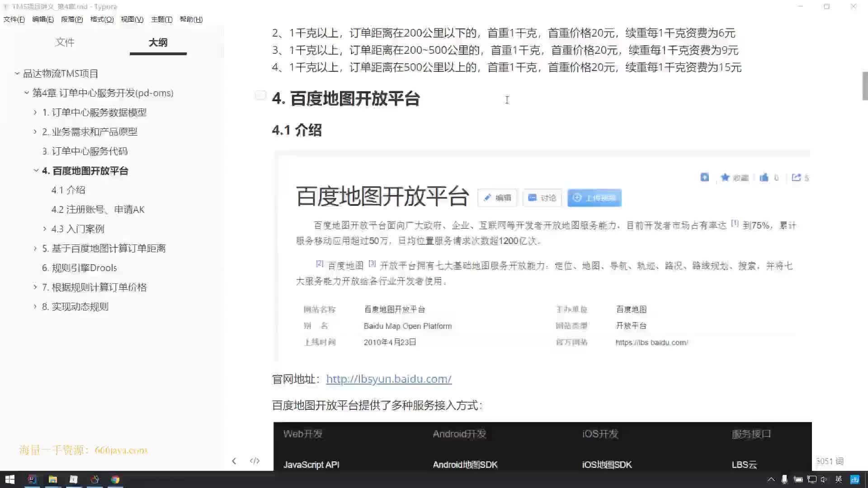This screenshot has width=868, height=488.
Task: Click the battery tray icon
Action: [798, 479]
